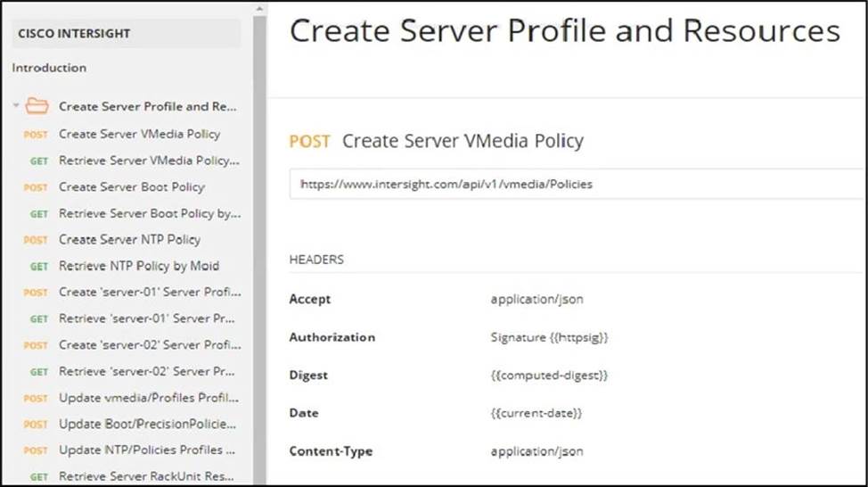The image size is (868, 487).
Task: Click the scroll-up arrow of sidebar scrollbar
Action: (259, 9)
